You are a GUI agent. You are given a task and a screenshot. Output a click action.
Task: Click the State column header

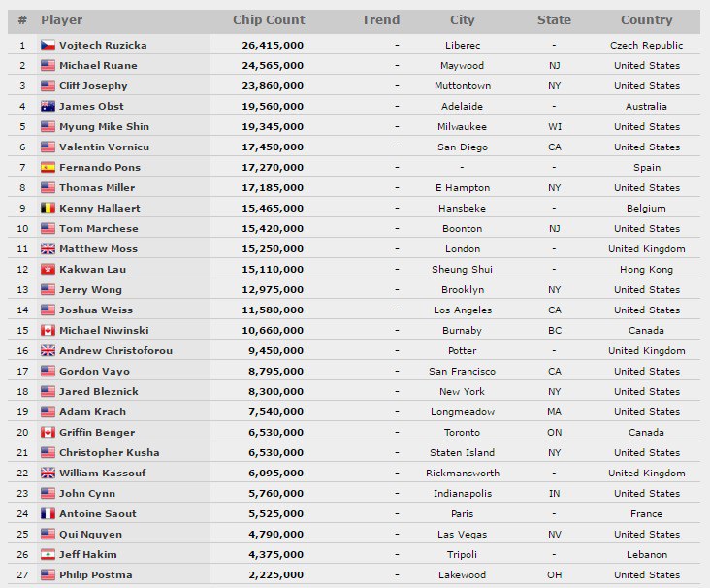click(554, 20)
